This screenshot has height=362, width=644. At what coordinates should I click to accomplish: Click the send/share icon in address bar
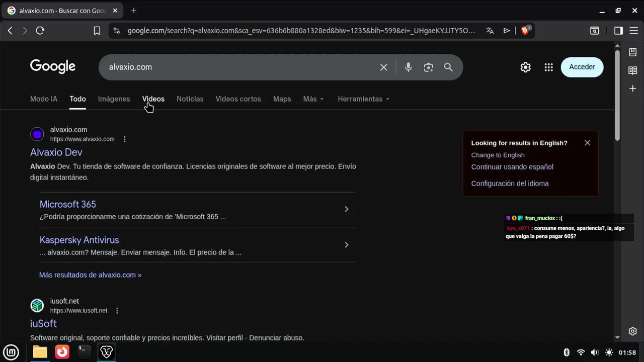[507, 31]
